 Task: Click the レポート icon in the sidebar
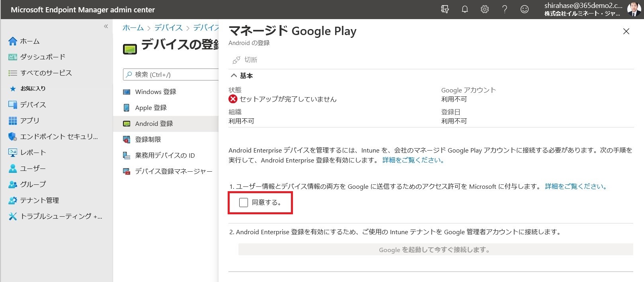[x=13, y=153]
